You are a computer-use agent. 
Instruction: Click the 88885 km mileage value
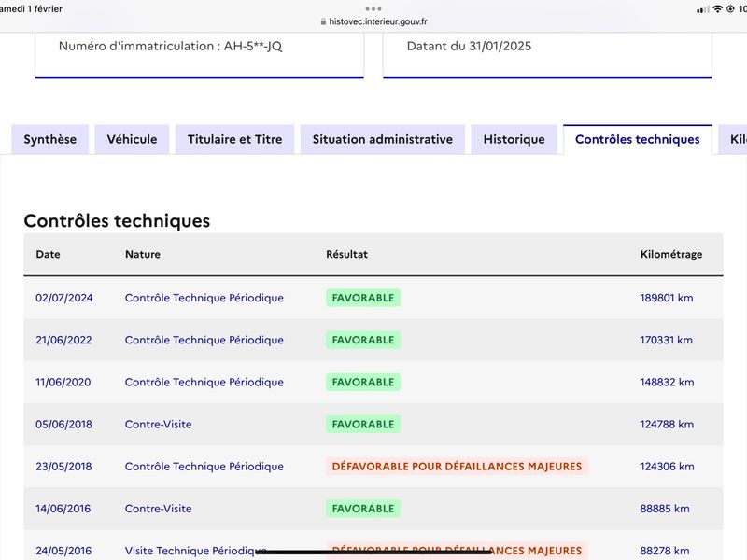pos(665,509)
